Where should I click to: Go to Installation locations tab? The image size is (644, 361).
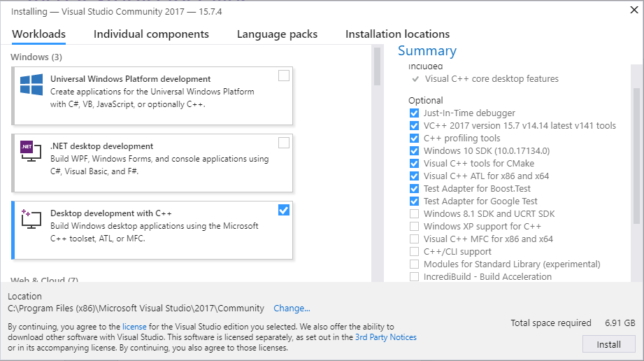click(x=397, y=34)
